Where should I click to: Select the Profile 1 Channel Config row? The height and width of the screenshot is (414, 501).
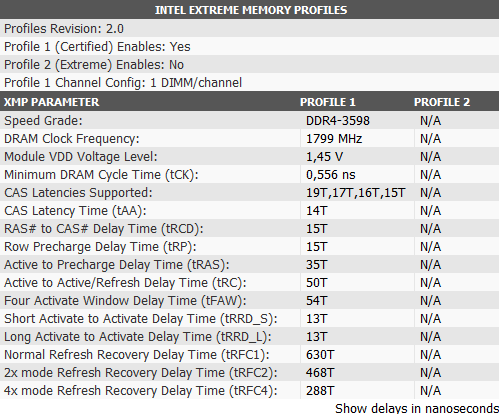(x=249, y=82)
